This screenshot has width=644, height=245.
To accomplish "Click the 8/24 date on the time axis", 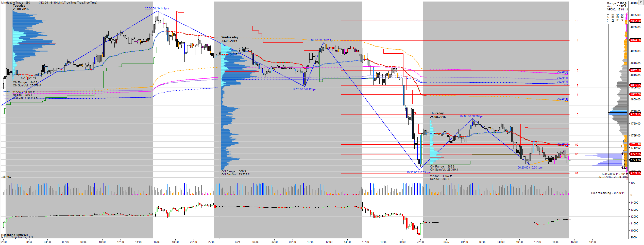I will click(x=238, y=242).
